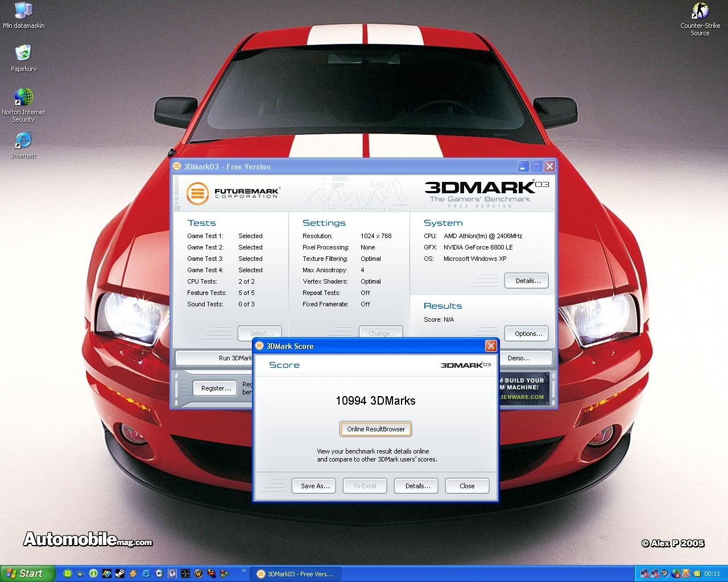
Task: Click the 1024 x 768 resolution value
Action: (x=376, y=236)
